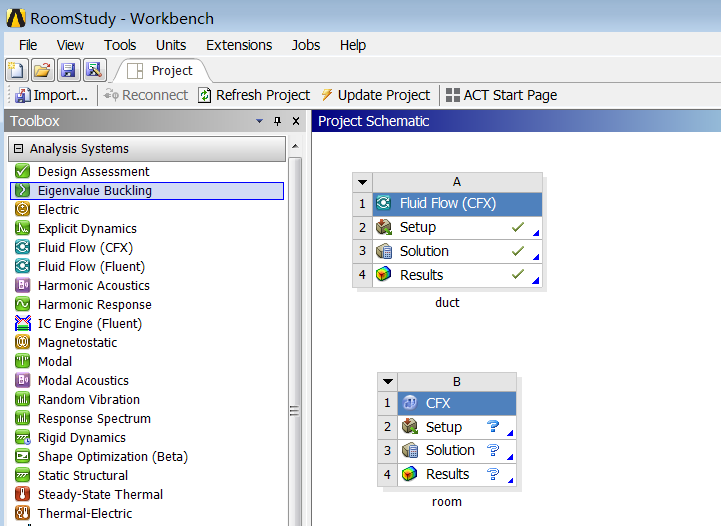Select the Shape Optimization (Beta) icon
The height and width of the screenshot is (526, 721).
[x=23, y=456]
